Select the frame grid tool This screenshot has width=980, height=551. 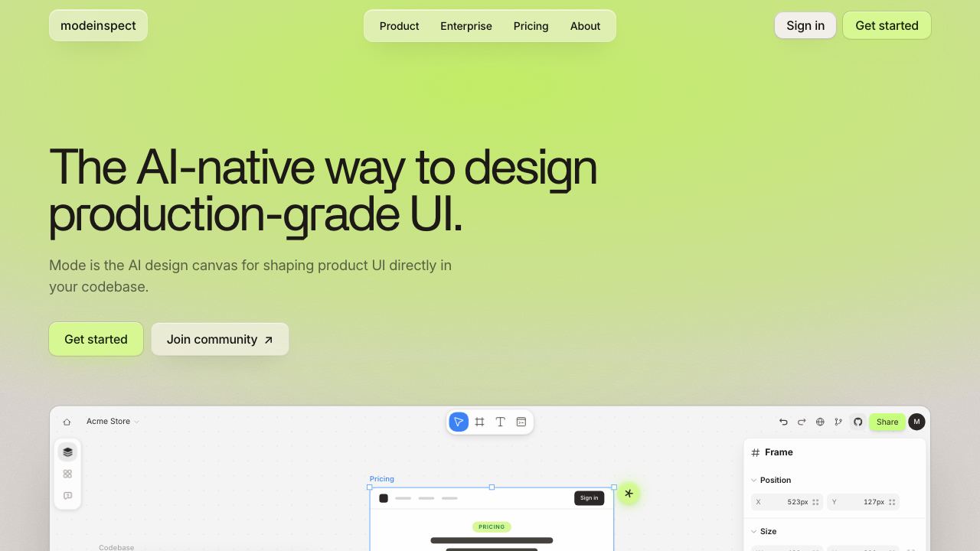[x=480, y=422]
